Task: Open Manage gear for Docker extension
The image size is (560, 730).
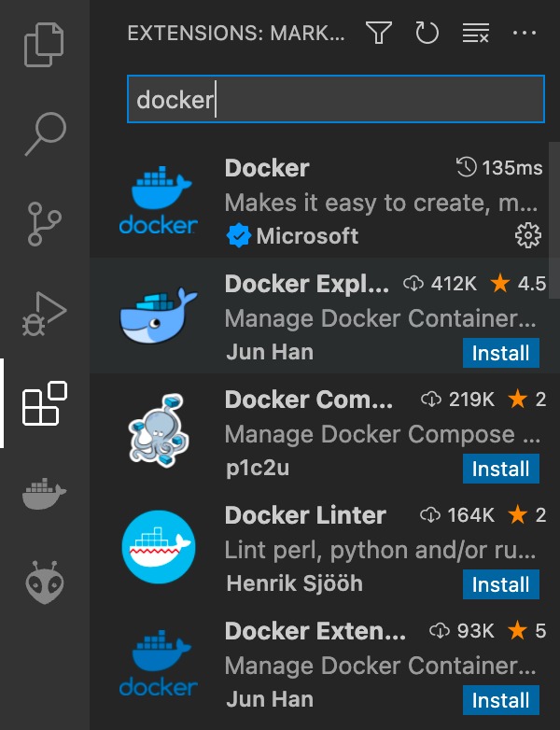Action: pos(528,235)
